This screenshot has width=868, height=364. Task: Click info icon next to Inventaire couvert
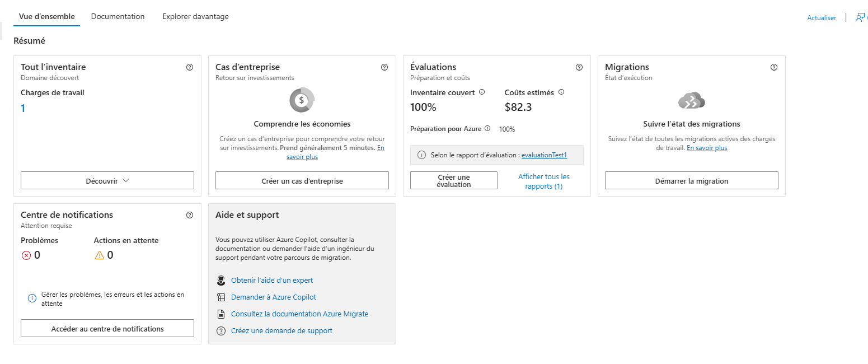point(482,92)
